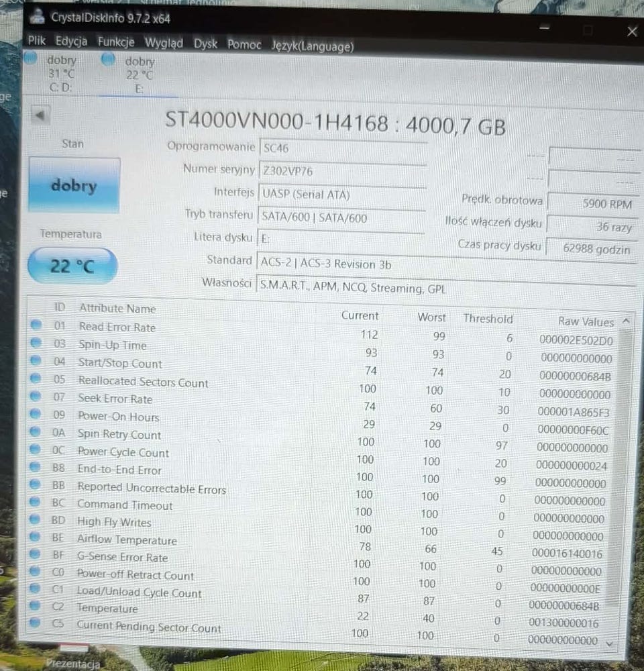Screen dimensions: 644x671
Task: Click the previous disk arrow button
Action: click(41, 115)
